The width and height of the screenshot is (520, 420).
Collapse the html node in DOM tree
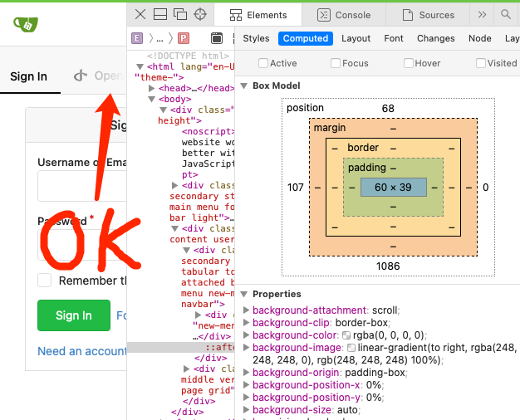[x=140, y=66]
